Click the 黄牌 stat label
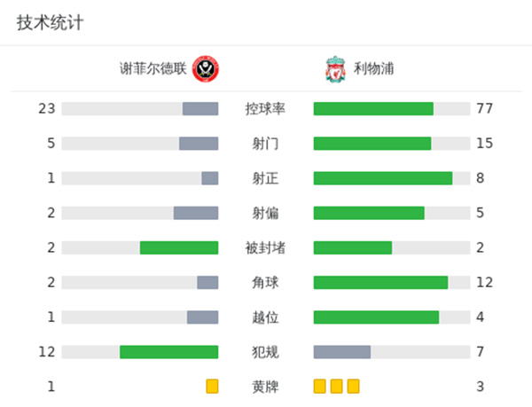 265,387
